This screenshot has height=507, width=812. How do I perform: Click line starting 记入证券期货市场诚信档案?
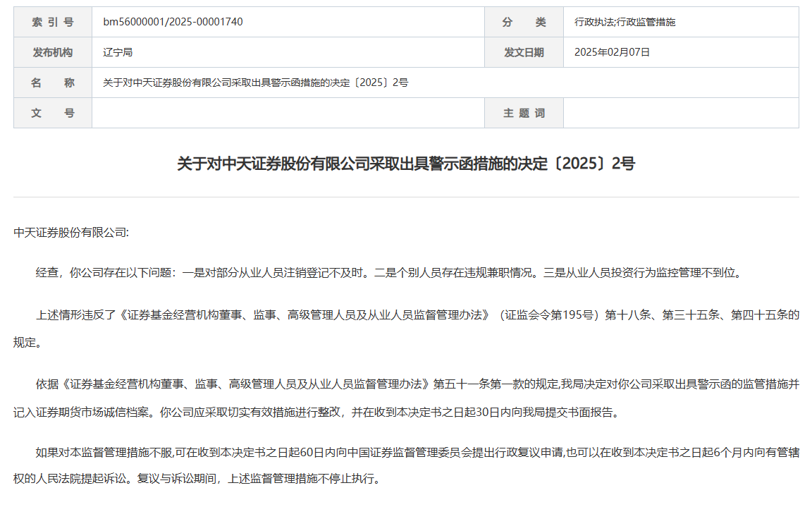coord(317,413)
